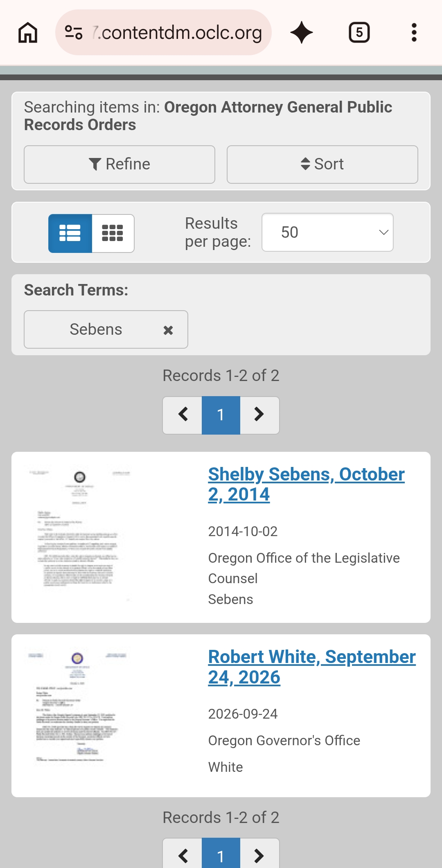The height and width of the screenshot is (868, 442).
Task: Open the Sort options
Action: 322,165
